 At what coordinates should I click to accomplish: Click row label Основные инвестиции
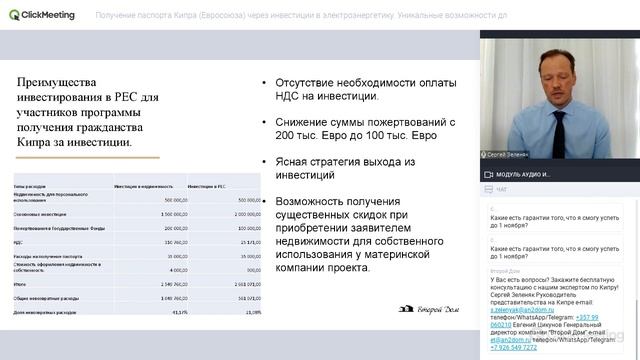pyautogui.click(x=40, y=214)
